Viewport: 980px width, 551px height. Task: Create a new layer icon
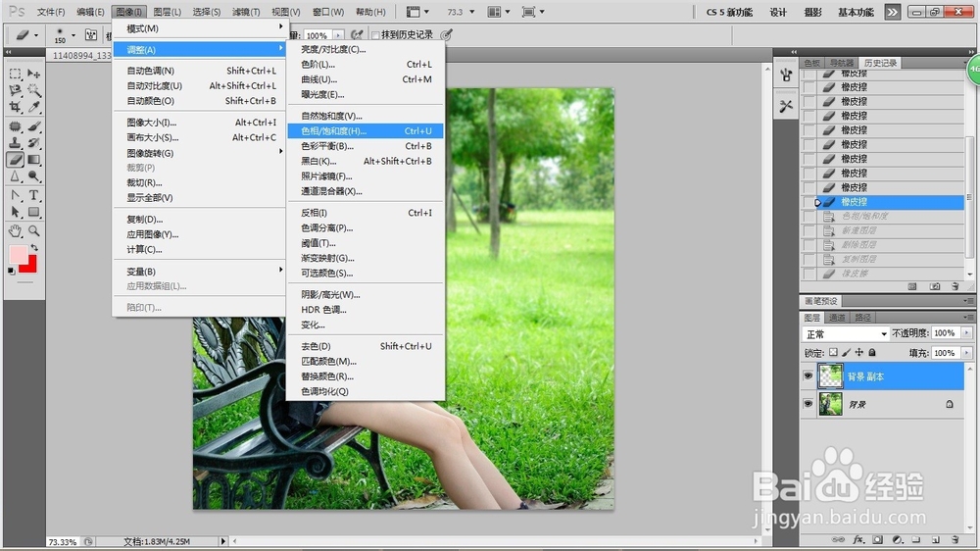pyautogui.click(x=935, y=539)
